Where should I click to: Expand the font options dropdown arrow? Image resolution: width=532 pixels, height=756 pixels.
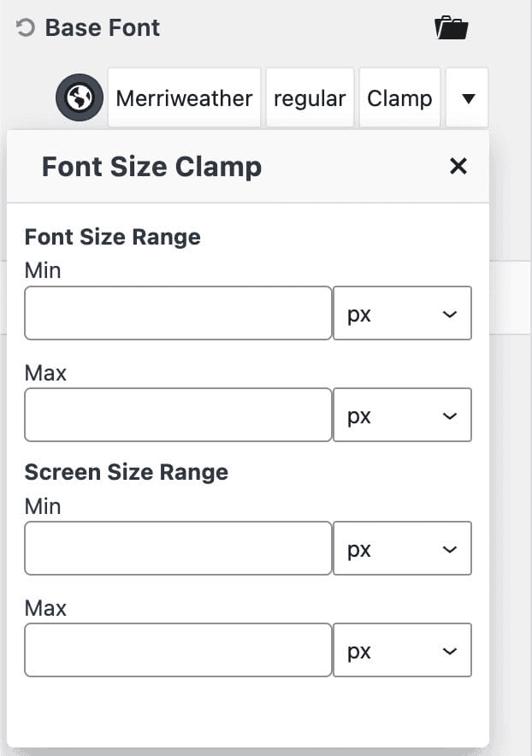(x=467, y=97)
